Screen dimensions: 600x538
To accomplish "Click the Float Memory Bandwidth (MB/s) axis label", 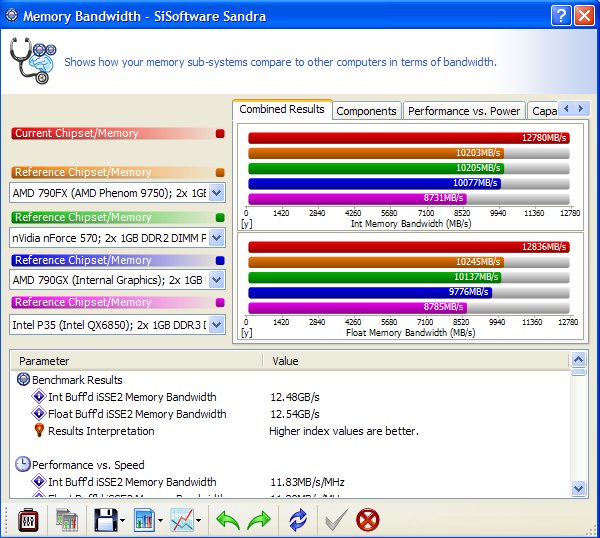I will point(411,333).
